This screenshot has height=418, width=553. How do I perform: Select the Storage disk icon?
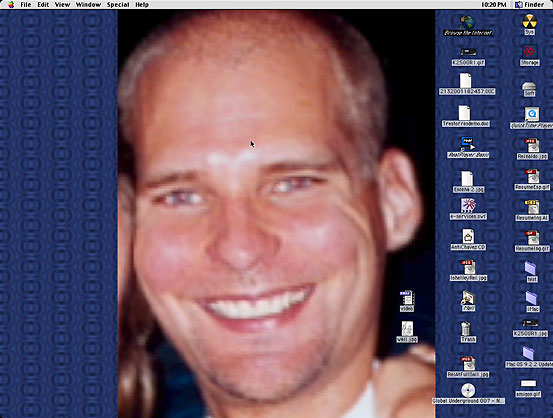pyautogui.click(x=529, y=52)
